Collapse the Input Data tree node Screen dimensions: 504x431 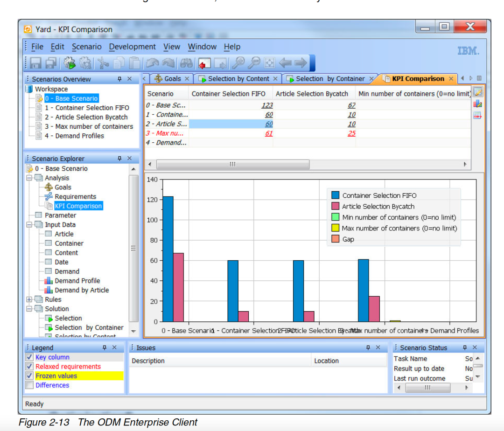click(x=29, y=225)
